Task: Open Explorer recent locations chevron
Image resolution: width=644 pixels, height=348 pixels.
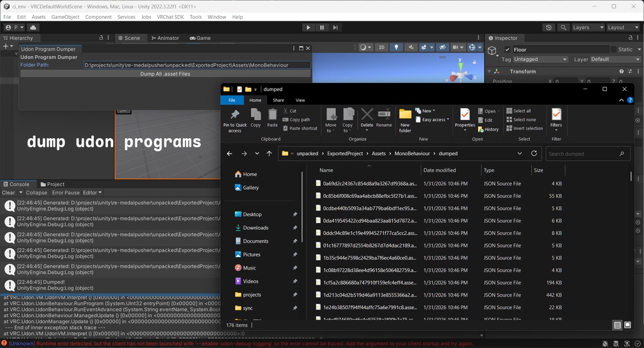Action: (x=257, y=153)
